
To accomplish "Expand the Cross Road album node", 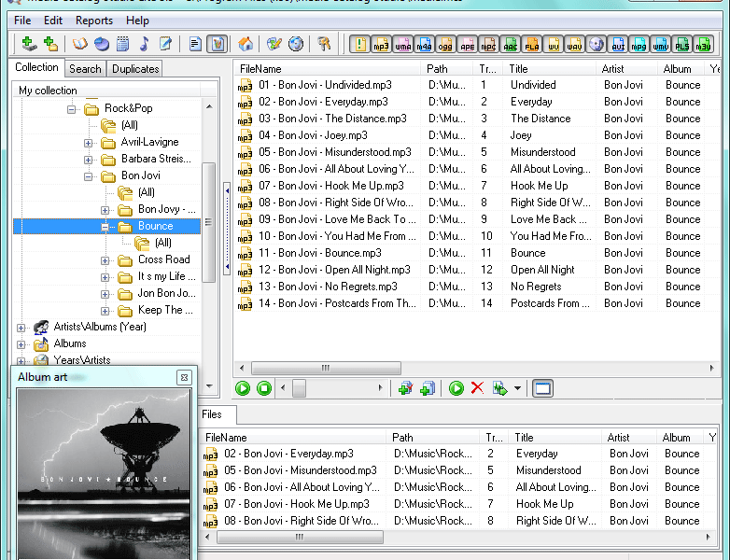I will 105,260.
